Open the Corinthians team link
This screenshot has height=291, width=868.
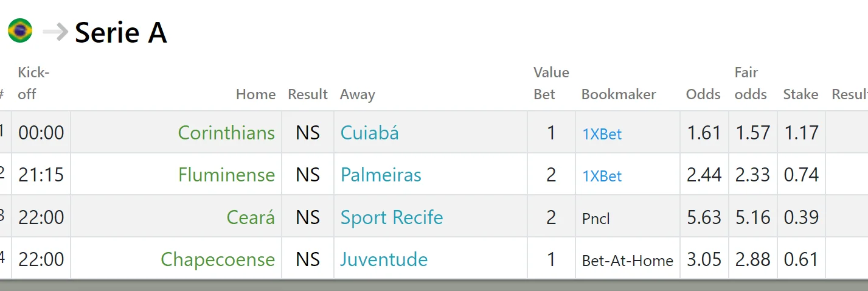(226, 133)
